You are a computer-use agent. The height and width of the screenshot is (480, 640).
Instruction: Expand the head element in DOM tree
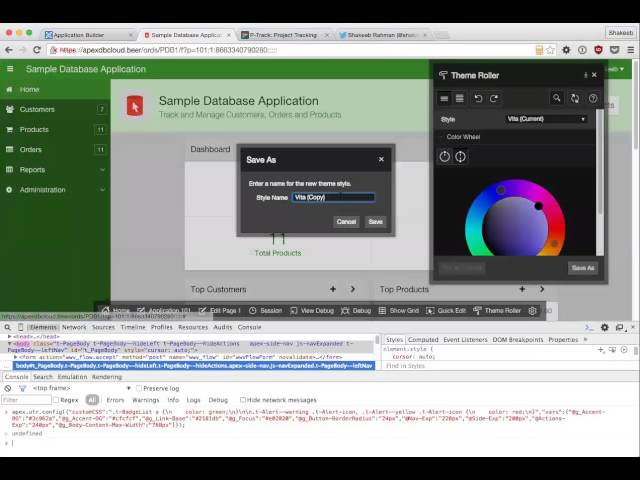tap(9, 337)
